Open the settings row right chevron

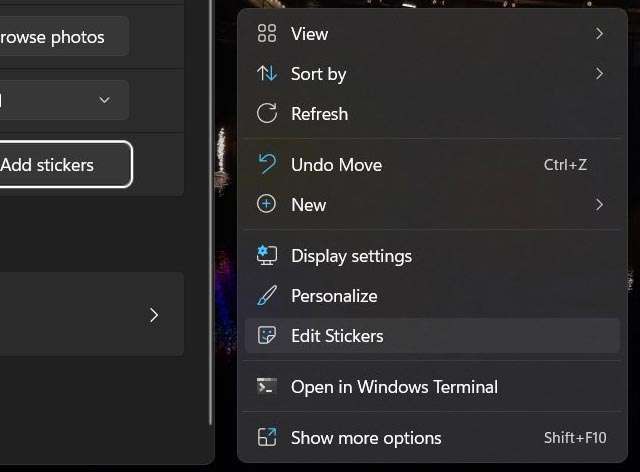pyautogui.click(x=154, y=315)
